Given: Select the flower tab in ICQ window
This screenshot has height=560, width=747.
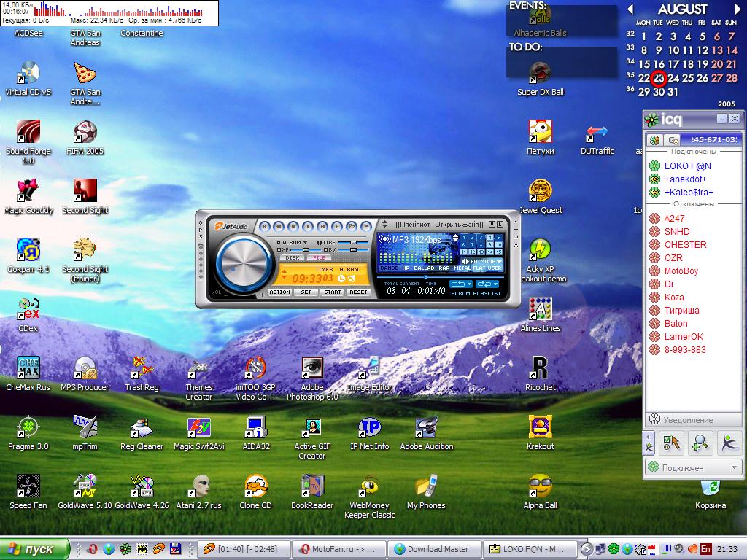Looking at the screenshot, I should [655, 140].
